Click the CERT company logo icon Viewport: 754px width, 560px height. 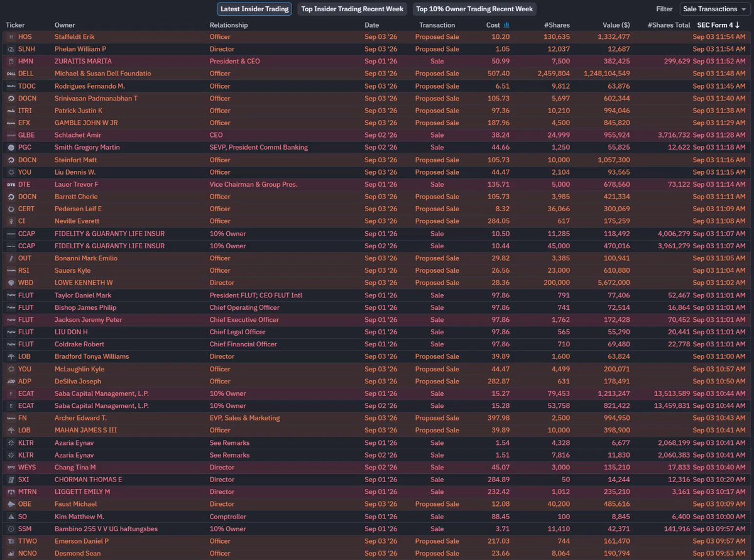tap(11, 209)
